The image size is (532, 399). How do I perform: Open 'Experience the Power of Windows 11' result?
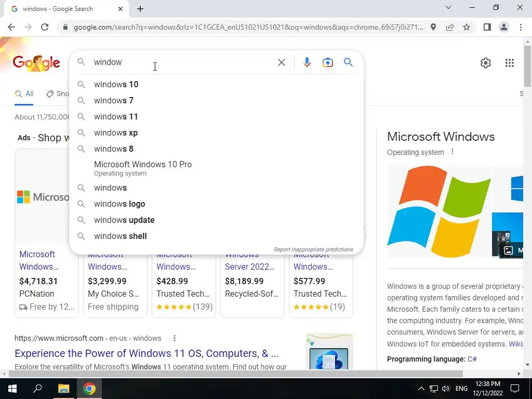(x=147, y=353)
